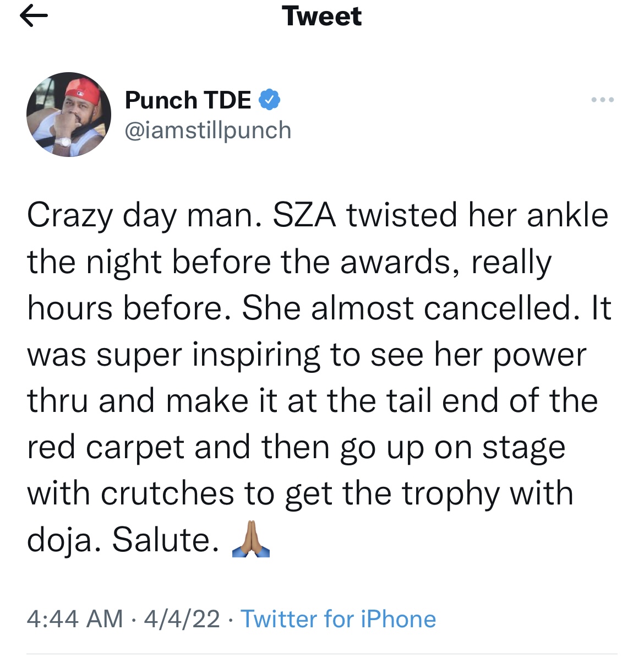Open the three-dot more options menu
Screen dimensions: 644x657
602,100
